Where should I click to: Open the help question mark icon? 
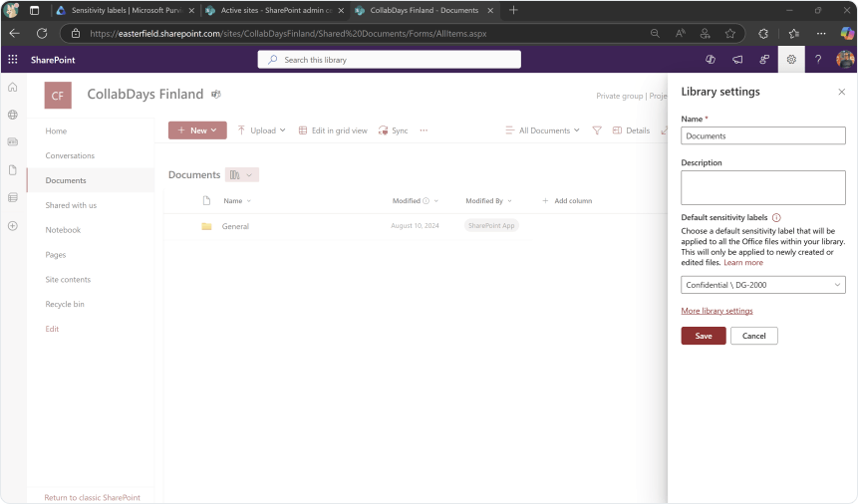click(818, 59)
